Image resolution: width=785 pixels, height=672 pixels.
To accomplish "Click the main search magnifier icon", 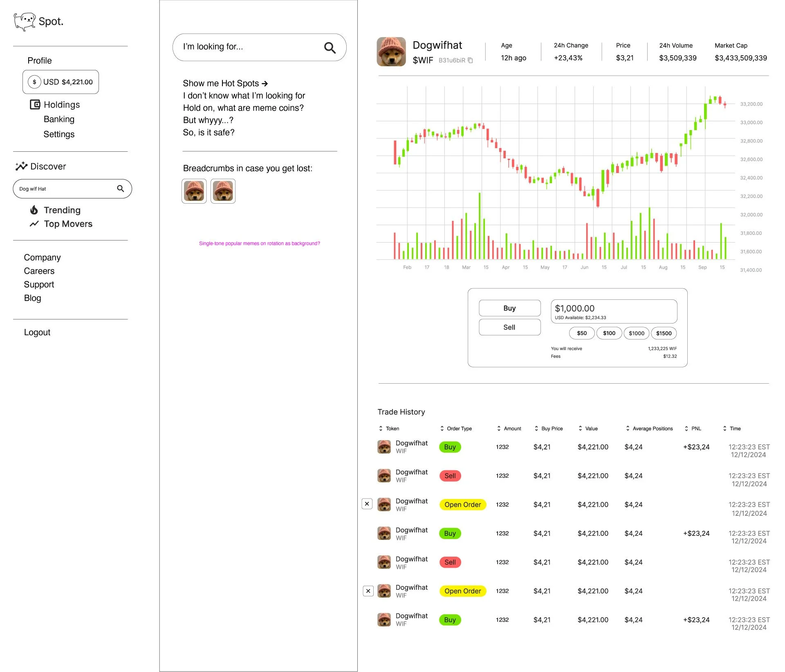I will point(330,48).
